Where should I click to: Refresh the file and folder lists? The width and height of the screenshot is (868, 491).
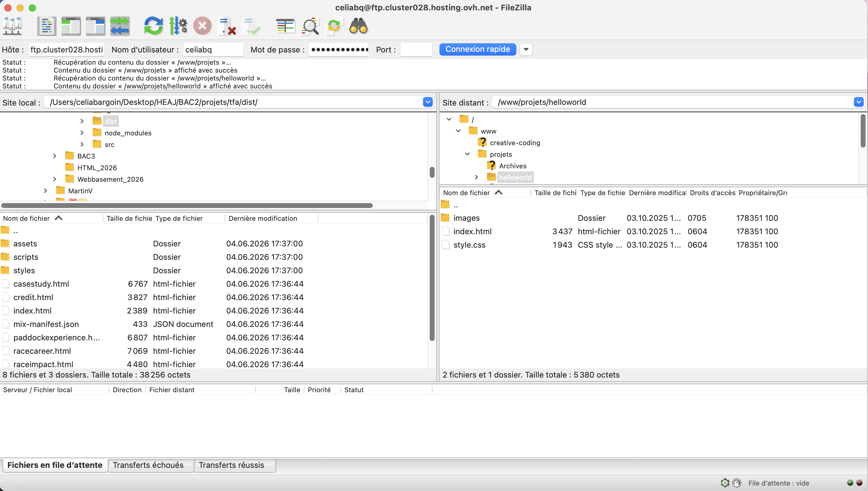(154, 26)
